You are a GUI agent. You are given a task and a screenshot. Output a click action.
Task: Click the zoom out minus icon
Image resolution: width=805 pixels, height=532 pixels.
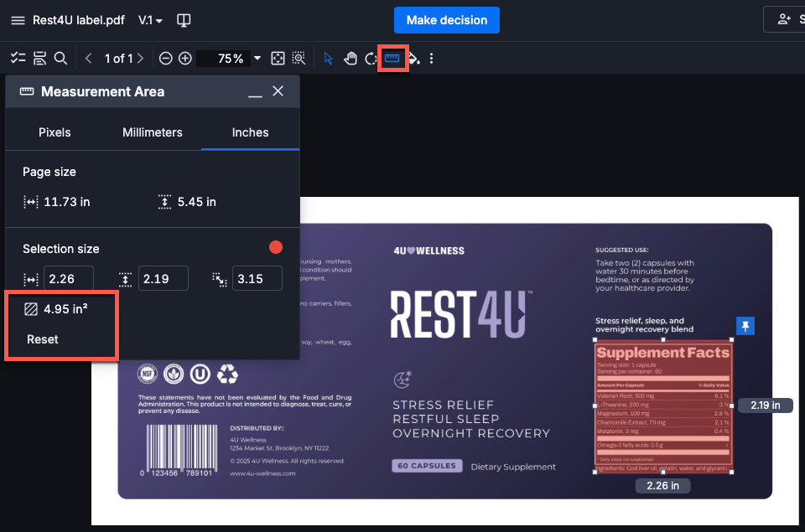[165, 59]
